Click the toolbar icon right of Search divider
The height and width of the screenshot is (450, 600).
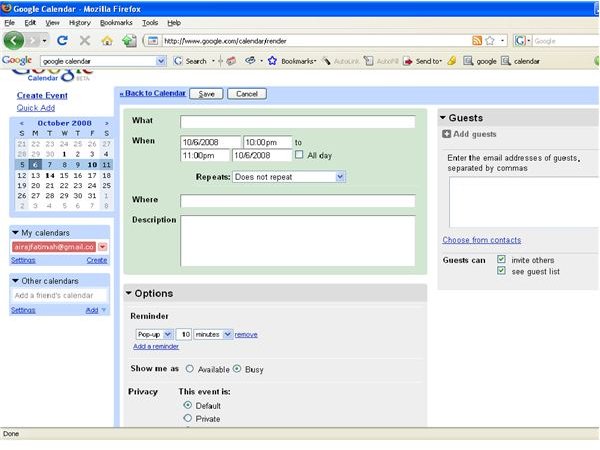[231, 61]
